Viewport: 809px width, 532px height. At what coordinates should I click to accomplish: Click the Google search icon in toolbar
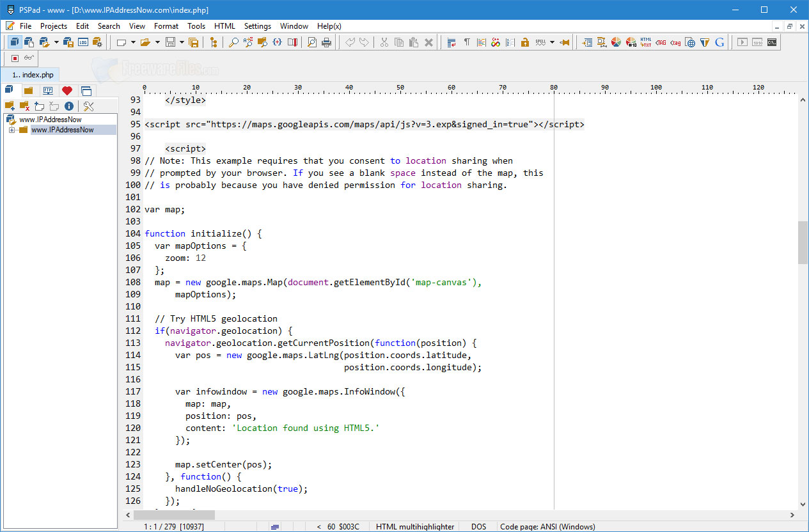719,42
